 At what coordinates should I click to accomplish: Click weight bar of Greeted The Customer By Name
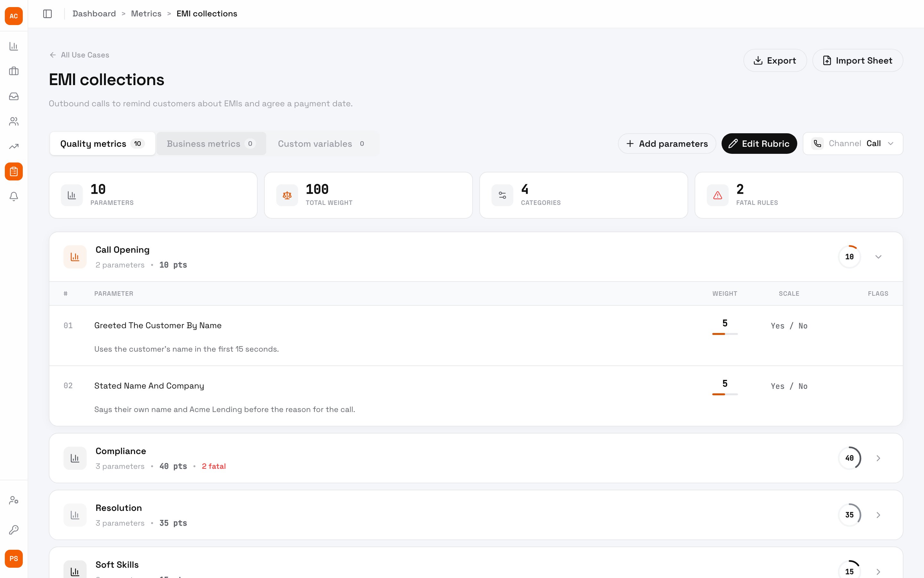coord(725,334)
